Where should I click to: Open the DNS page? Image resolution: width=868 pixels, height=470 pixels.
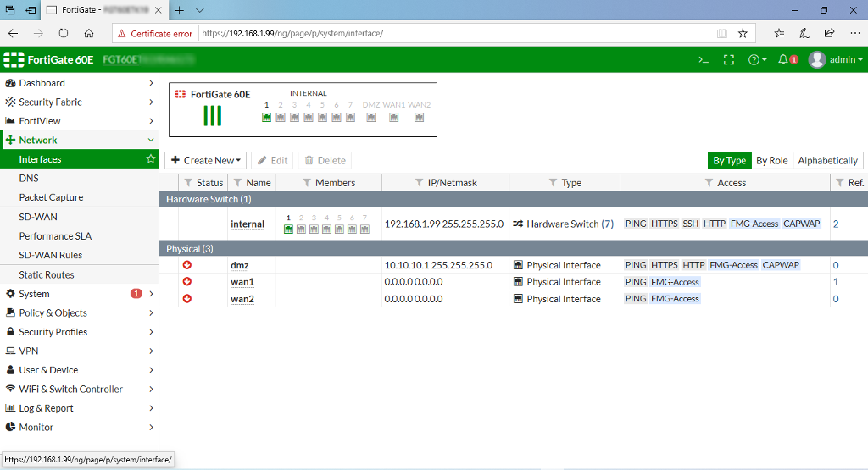(29, 178)
